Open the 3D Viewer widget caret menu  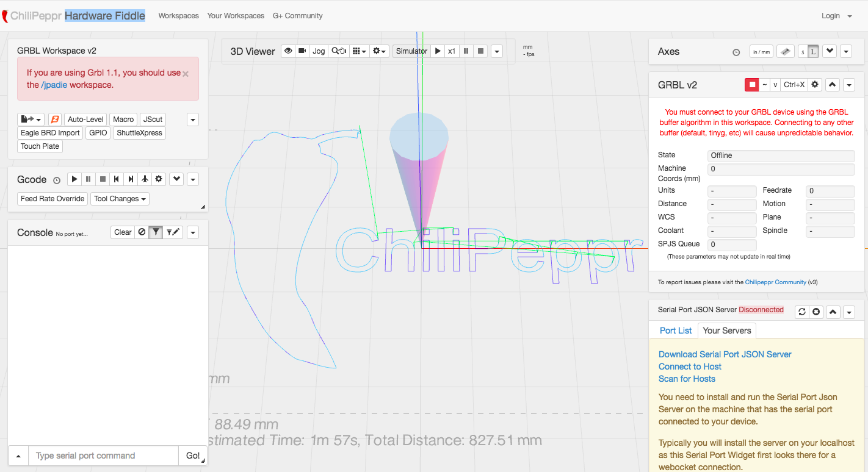(x=497, y=51)
